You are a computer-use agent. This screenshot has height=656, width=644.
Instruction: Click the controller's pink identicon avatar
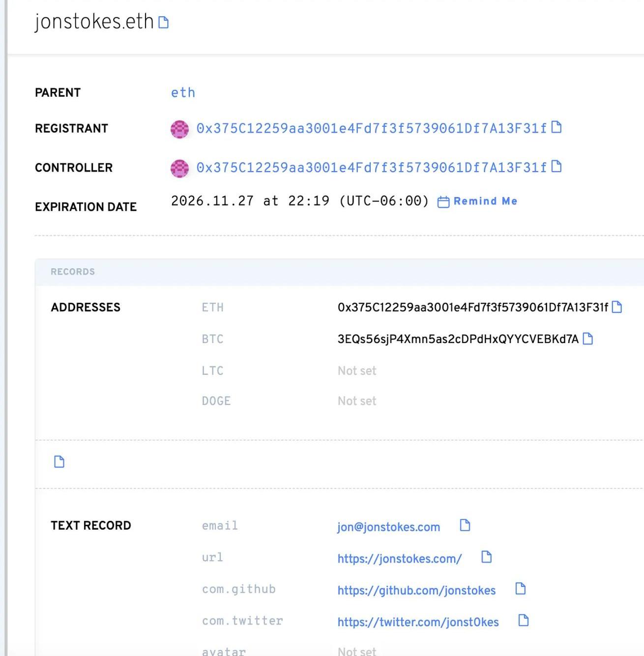[x=179, y=168]
